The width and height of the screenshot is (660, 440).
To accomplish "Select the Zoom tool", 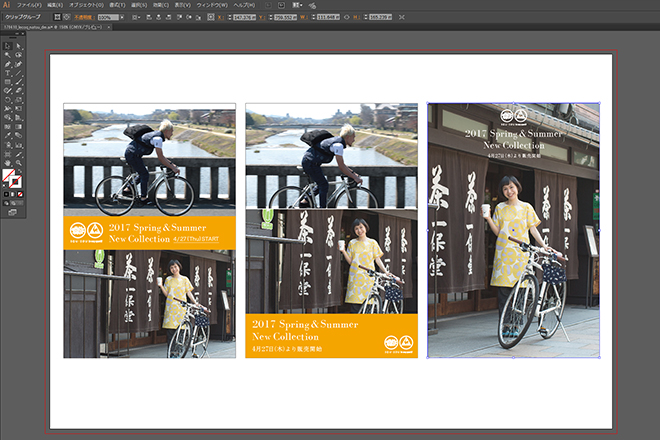I will (19, 163).
